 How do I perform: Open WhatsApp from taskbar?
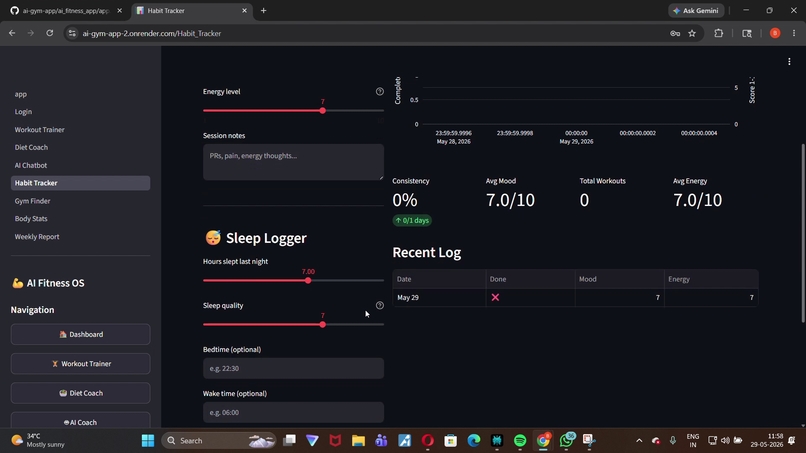click(x=566, y=440)
